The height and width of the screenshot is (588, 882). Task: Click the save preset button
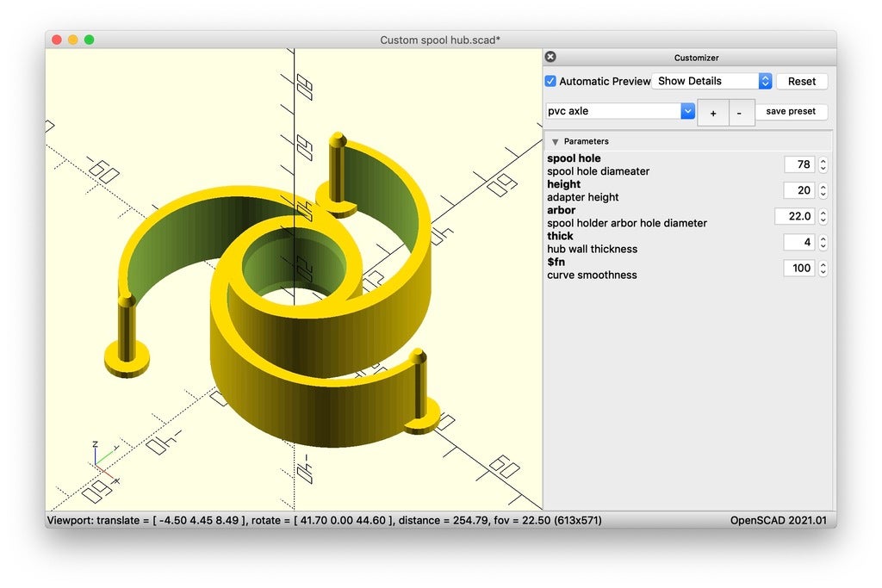tap(791, 112)
